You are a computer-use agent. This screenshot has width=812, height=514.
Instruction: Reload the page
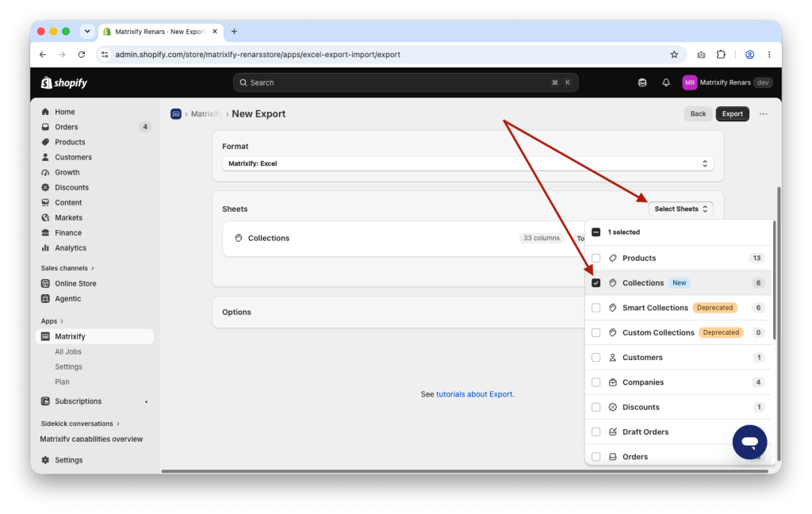(82, 55)
